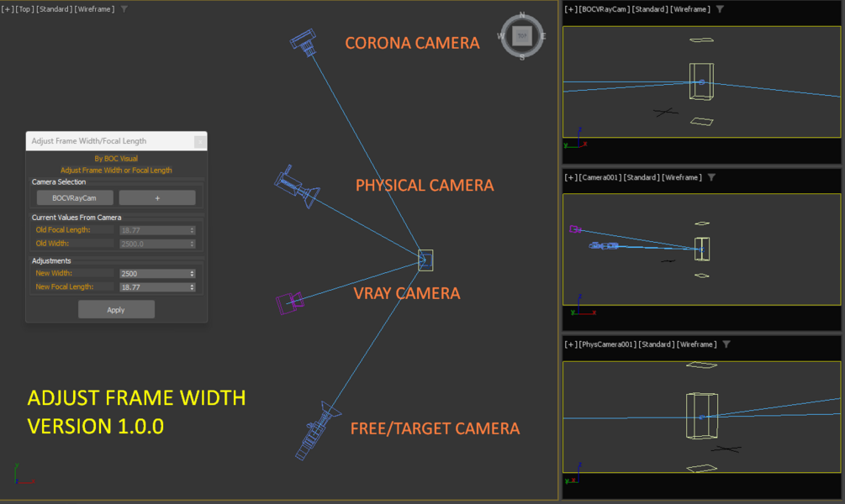The image size is (845, 504).
Task: Click the filter funnel icon in Top viewport
Action: point(124,9)
